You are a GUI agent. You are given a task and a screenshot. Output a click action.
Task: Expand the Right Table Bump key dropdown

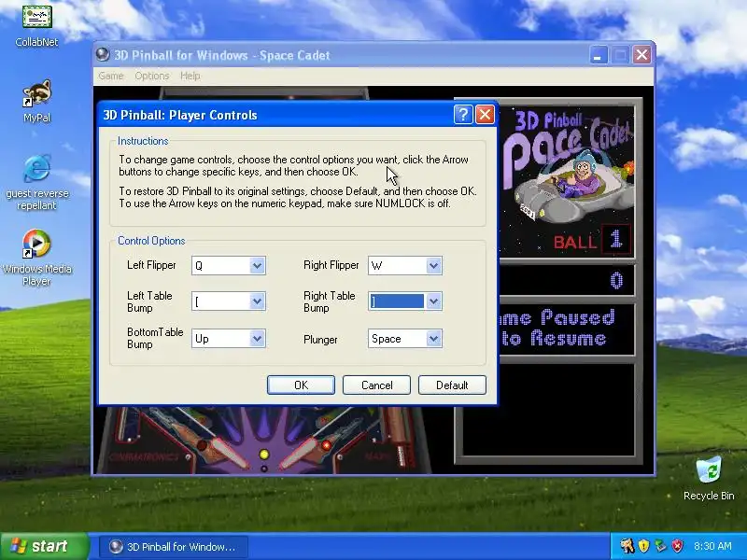[x=433, y=301]
